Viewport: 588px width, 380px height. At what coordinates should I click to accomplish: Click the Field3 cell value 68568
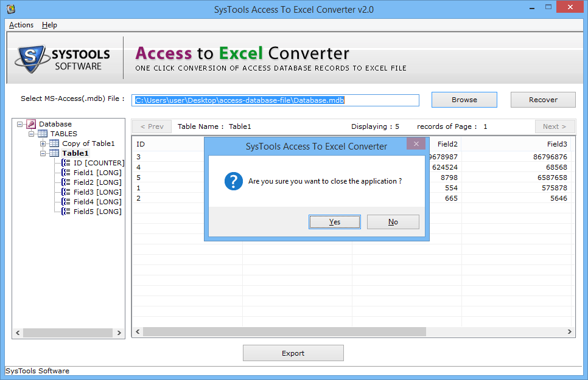pos(556,167)
